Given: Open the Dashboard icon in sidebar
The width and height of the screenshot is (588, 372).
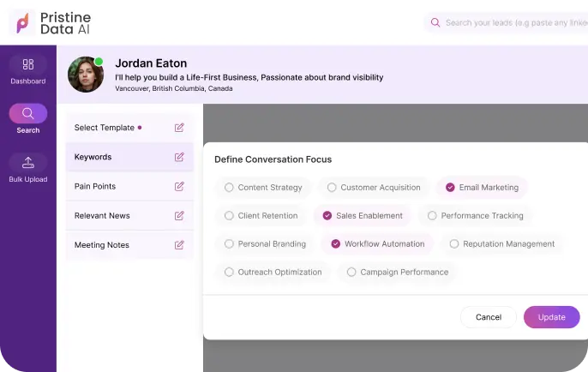Looking at the screenshot, I should click(28, 64).
